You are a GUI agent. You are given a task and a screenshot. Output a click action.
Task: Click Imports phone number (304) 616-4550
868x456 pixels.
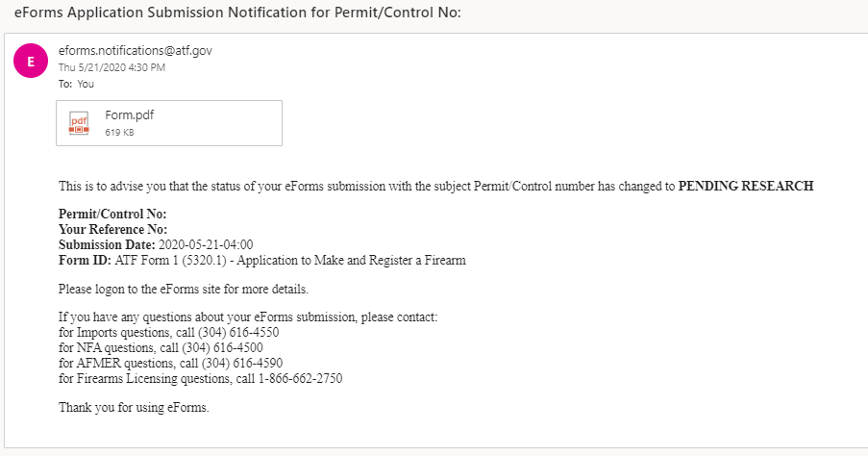[238, 333]
